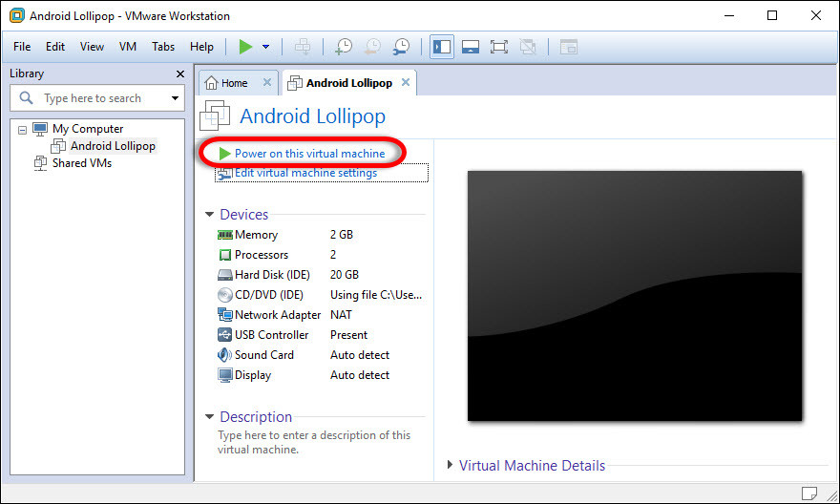The image size is (840, 504).
Task: Click the Android Lollipop VM header icon
Action: point(215,115)
